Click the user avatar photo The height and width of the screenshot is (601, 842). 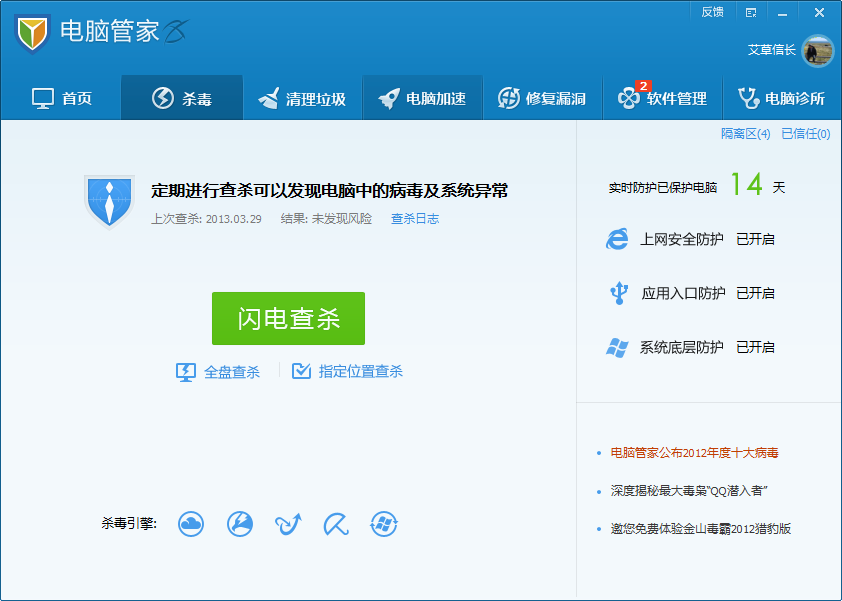[817, 50]
